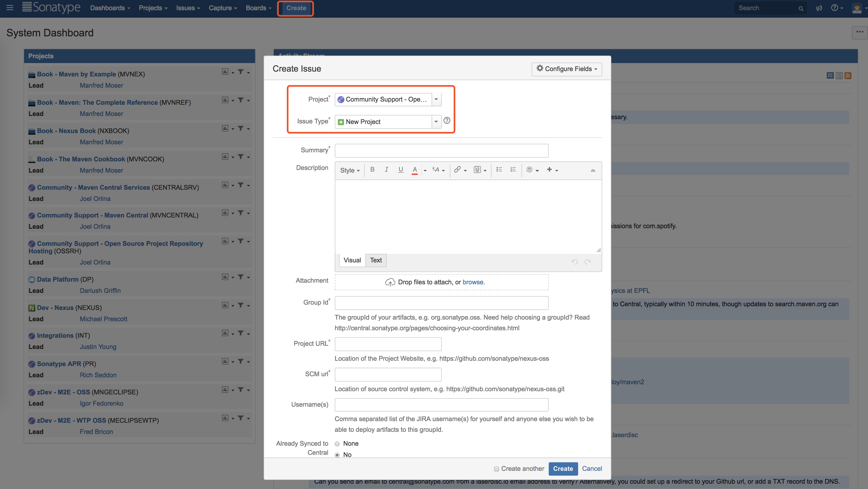Screen dimensions: 868x489
Task: Click the RSS feed icon in Activity Stream
Action: [x=848, y=75]
